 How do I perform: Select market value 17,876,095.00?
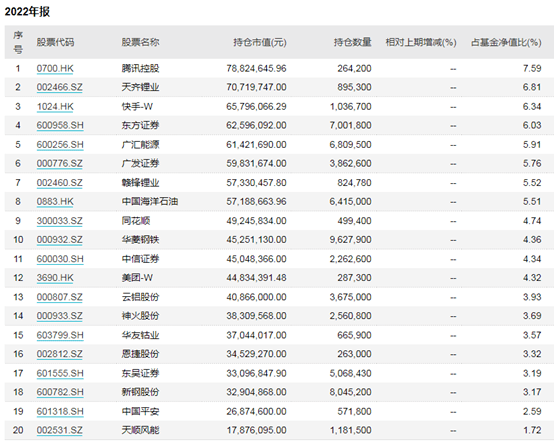click(257, 431)
